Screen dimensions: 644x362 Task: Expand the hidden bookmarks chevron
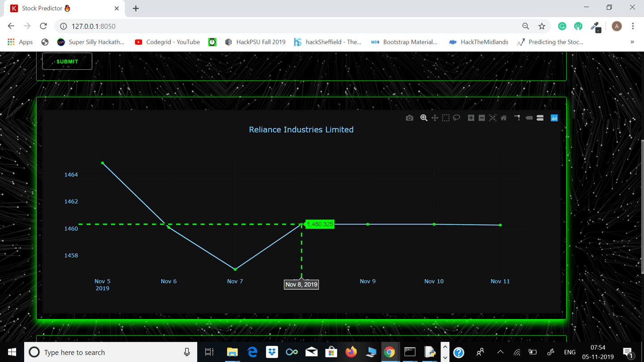pyautogui.click(x=632, y=42)
